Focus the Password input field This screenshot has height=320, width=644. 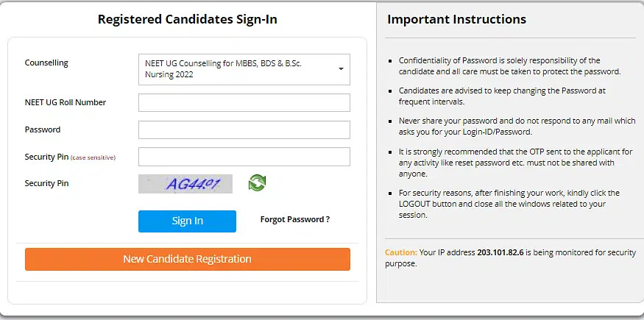(x=244, y=130)
